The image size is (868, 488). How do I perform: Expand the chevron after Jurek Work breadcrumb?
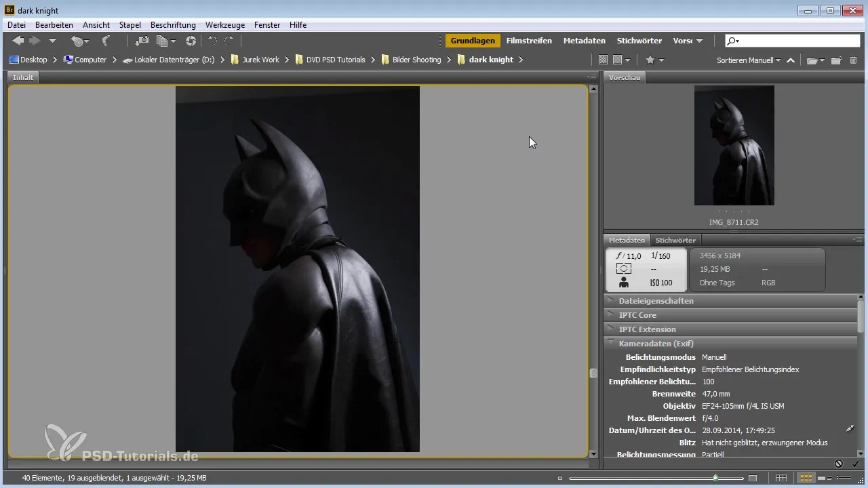(287, 60)
